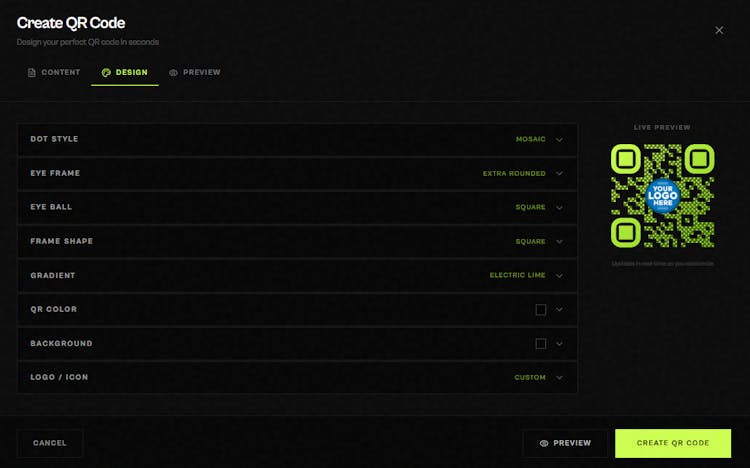Image resolution: width=750 pixels, height=468 pixels.
Task: Open the Preview tab
Action: pyautogui.click(x=194, y=72)
